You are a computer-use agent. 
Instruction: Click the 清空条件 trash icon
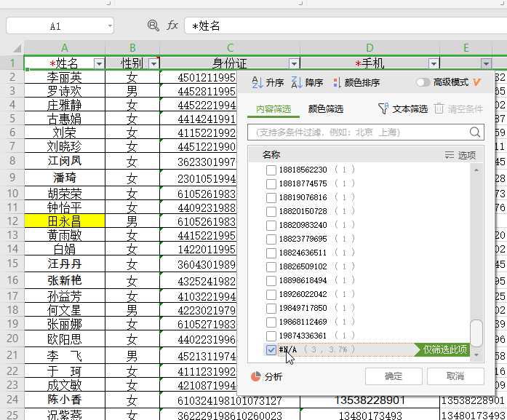[x=439, y=108]
